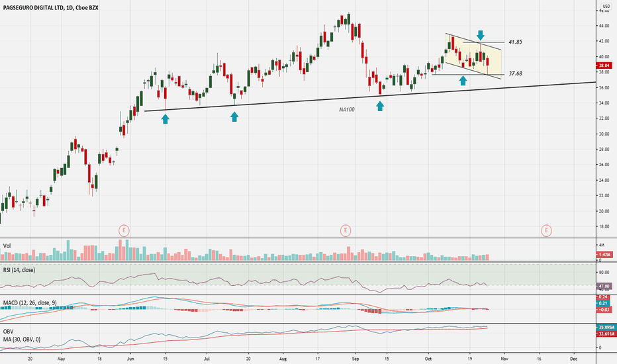Click the 0.21 MACD signal value tag
The height and width of the screenshot is (364, 617).
tap(604, 303)
